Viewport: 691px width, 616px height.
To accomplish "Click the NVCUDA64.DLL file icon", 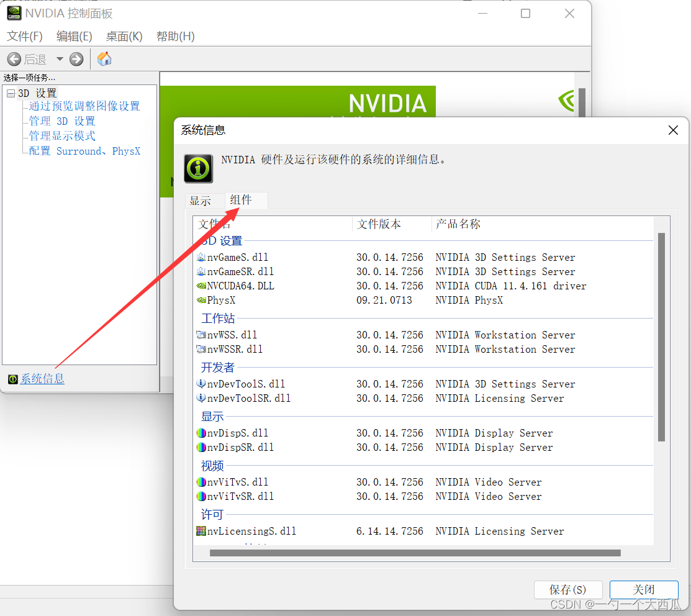I will 201,286.
